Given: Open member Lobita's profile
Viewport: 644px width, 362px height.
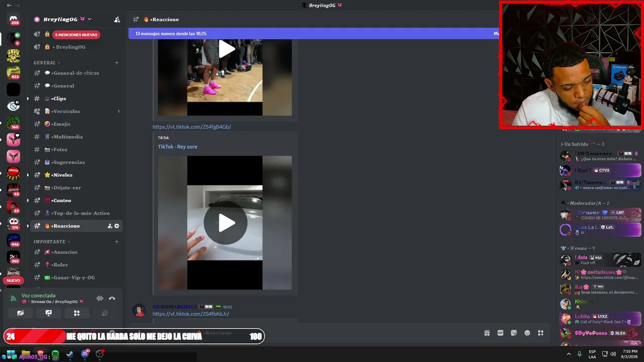Looking at the screenshot, I should [x=601, y=319].
